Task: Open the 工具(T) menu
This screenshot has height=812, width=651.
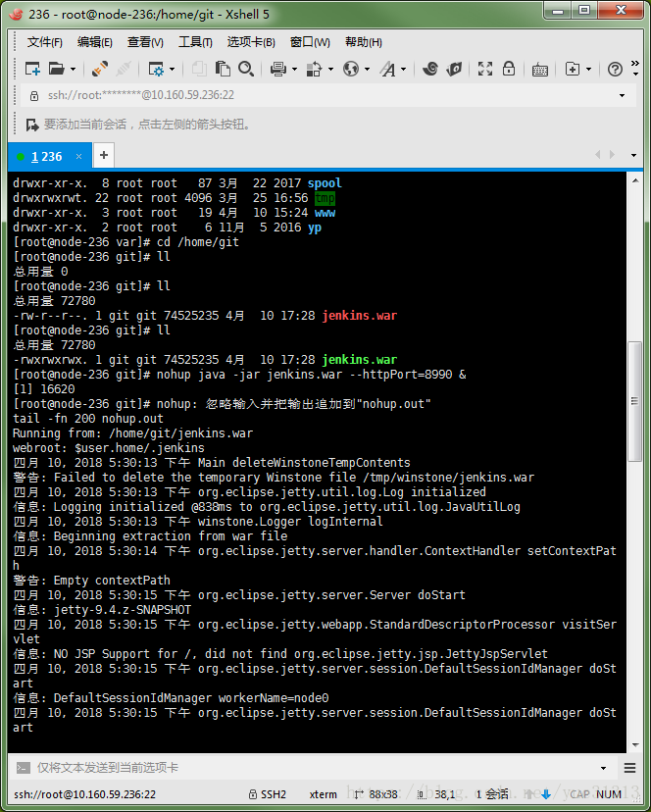Action: pyautogui.click(x=195, y=42)
